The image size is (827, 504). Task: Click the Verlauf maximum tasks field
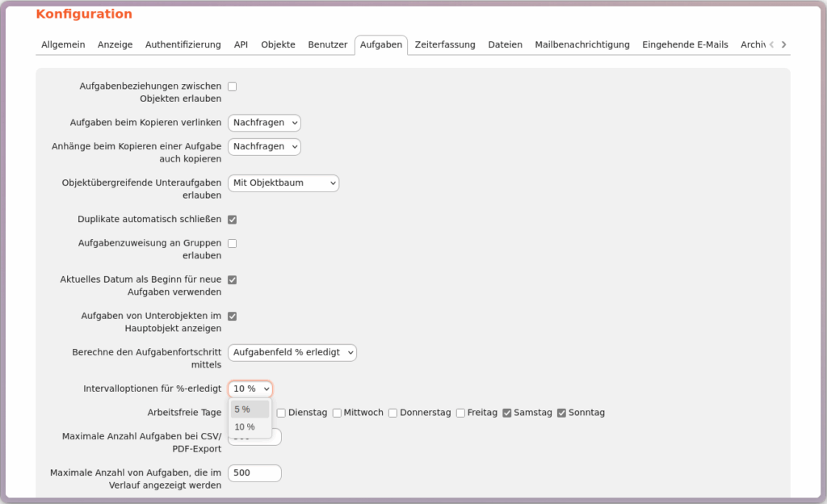click(254, 473)
